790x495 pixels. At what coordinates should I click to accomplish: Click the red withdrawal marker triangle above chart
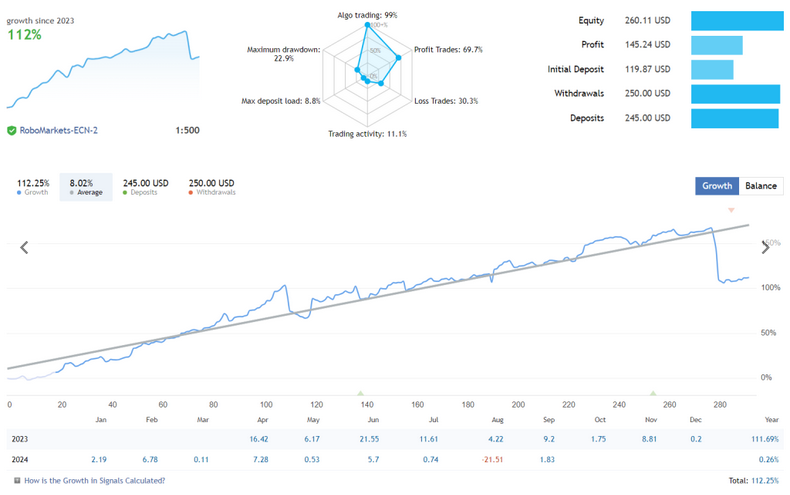pos(731,210)
